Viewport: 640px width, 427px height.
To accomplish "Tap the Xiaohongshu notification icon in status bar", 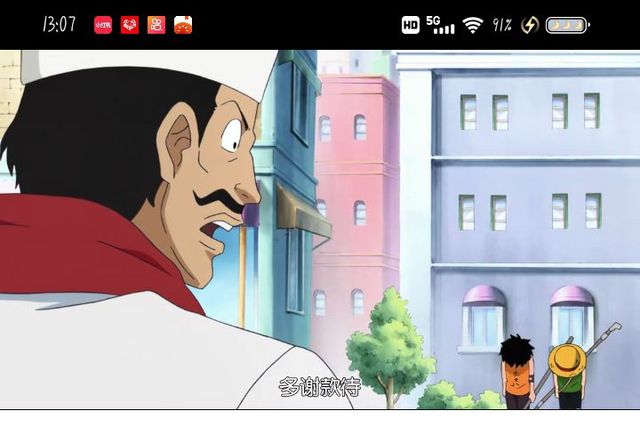I will [103, 25].
